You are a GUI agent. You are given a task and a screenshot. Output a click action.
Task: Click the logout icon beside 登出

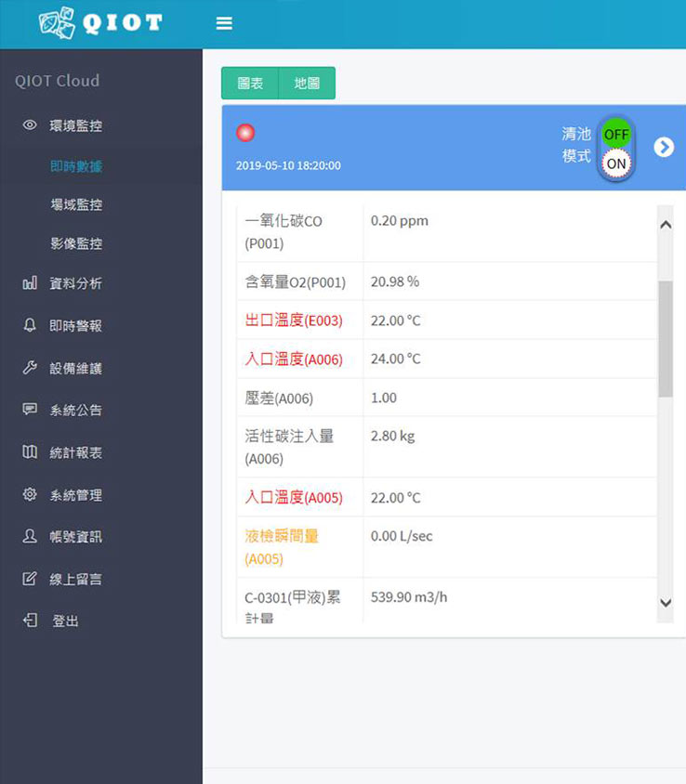click(30, 621)
